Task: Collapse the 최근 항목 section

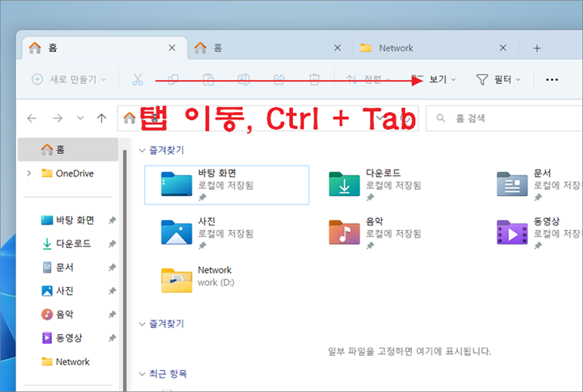Action: point(142,374)
